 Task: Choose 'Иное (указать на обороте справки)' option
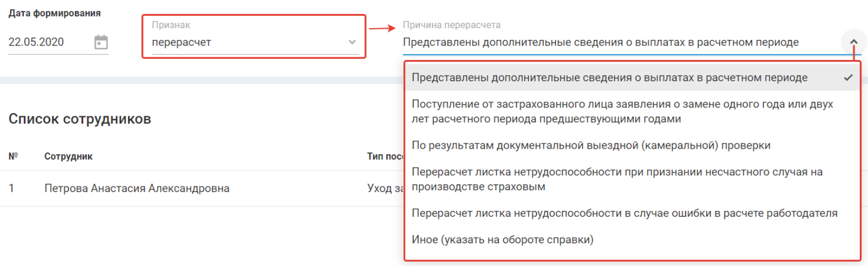pos(502,240)
